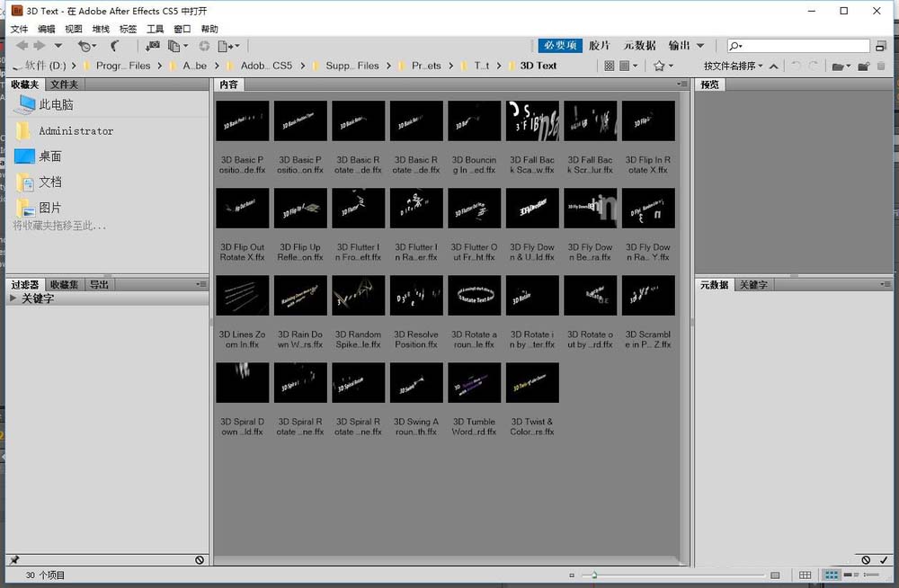
Task: Switch to the 输出 workspace
Action: (x=680, y=45)
